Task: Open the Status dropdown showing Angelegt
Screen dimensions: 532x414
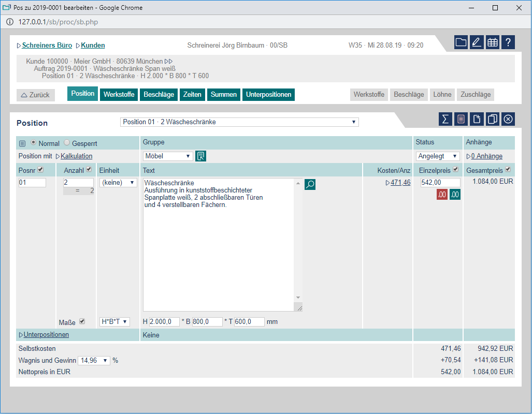Action: [438, 156]
